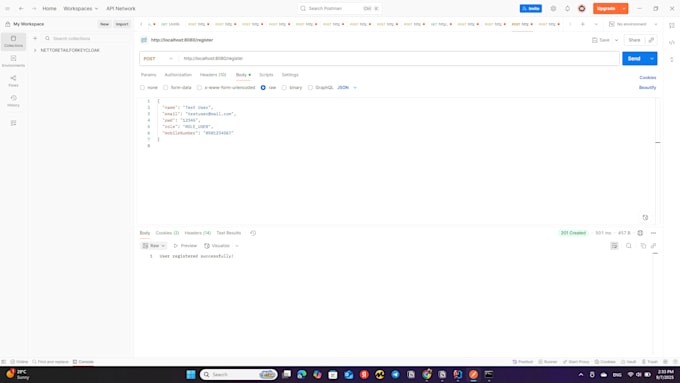Viewport: 680px width, 383px height.
Task: Open the Save options dropdown arrow
Action: pos(616,40)
